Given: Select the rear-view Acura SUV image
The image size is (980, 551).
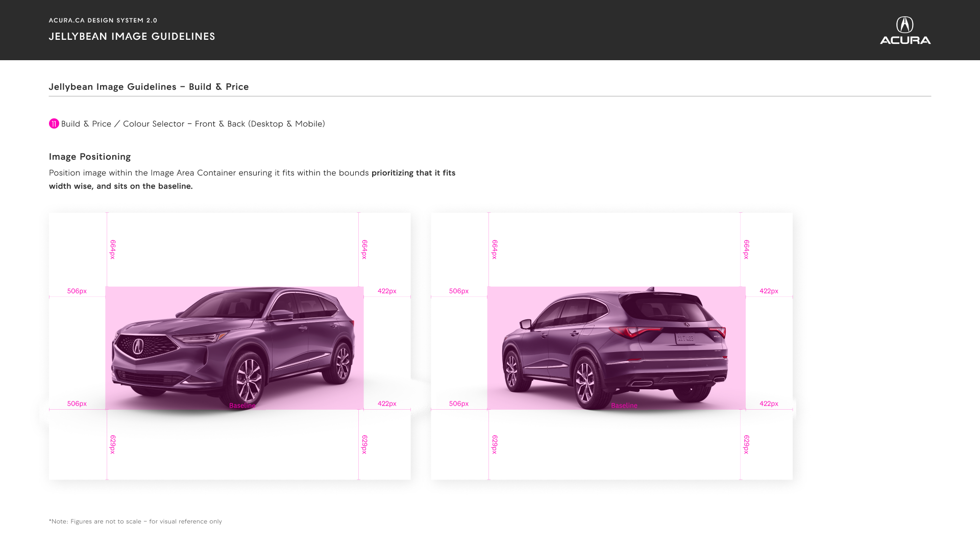Looking at the screenshot, I should point(615,348).
